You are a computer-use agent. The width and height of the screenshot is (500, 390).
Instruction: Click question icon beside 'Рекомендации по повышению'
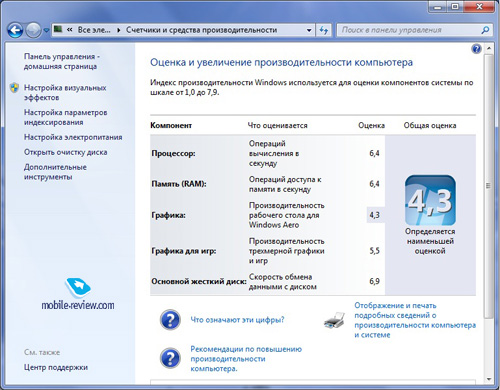[x=170, y=358]
